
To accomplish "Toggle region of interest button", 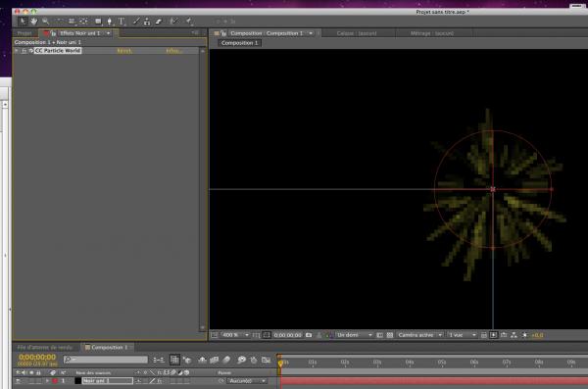I will tap(379, 335).
